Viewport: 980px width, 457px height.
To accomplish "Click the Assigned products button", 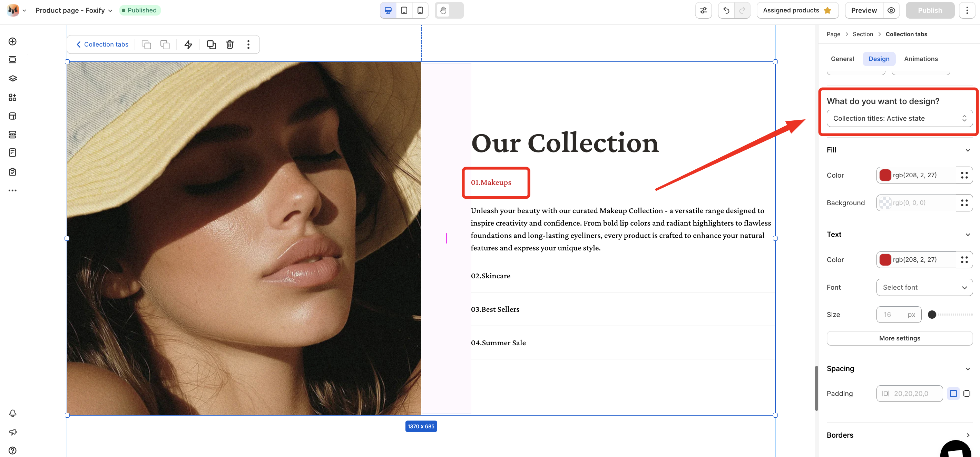I will [x=797, y=10].
